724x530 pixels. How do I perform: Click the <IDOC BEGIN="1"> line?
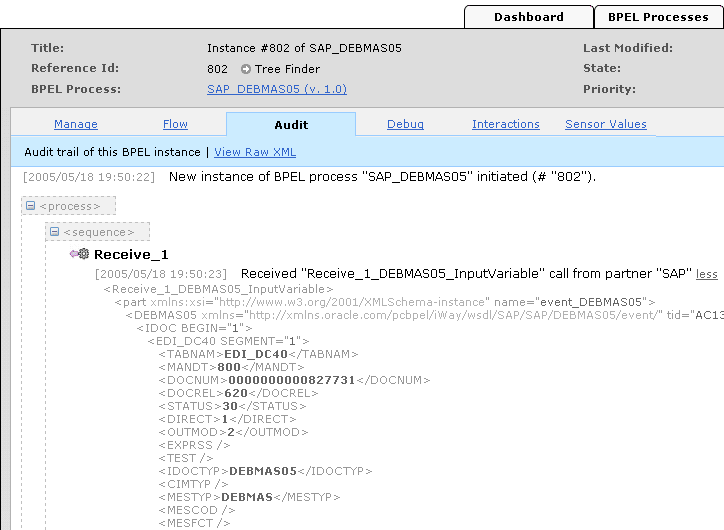coord(194,328)
